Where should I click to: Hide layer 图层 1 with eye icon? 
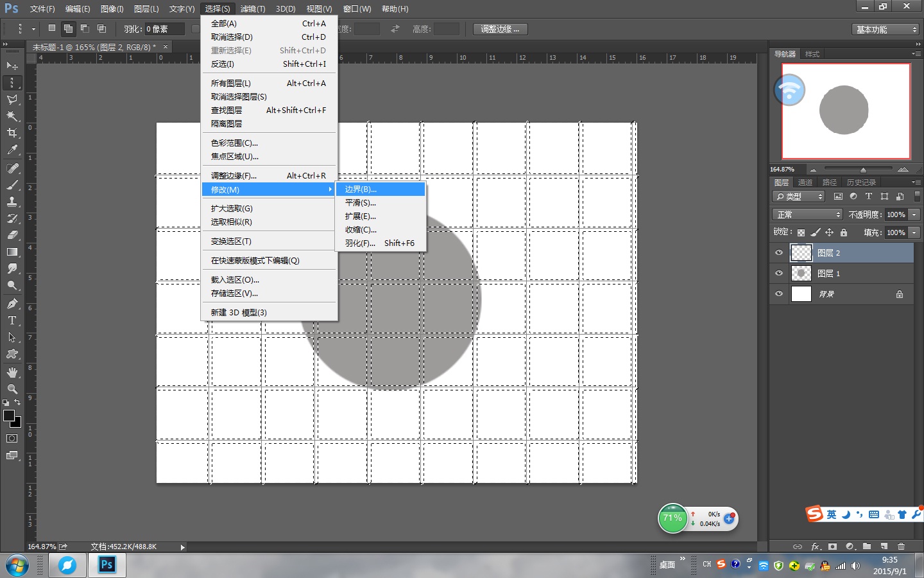779,274
